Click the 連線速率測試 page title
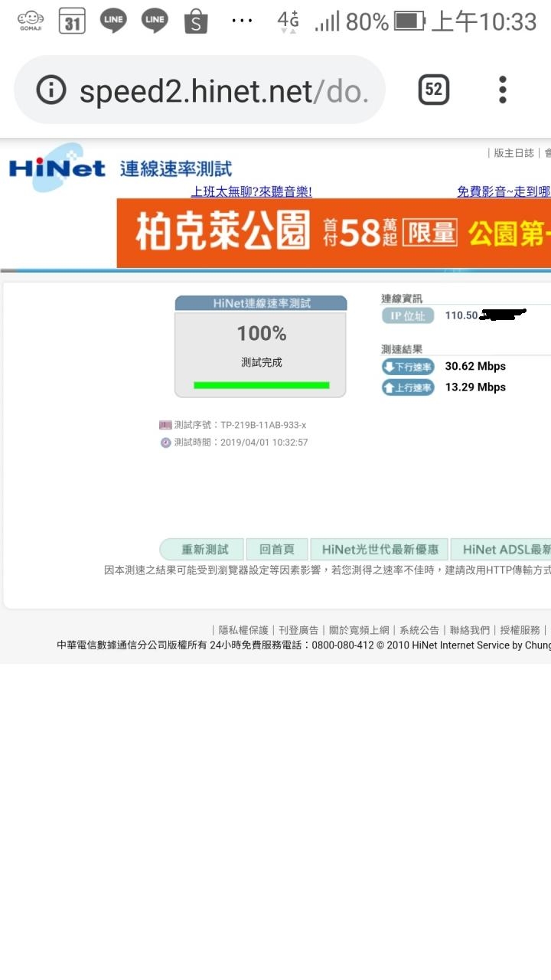The height and width of the screenshot is (980, 551). [x=176, y=169]
